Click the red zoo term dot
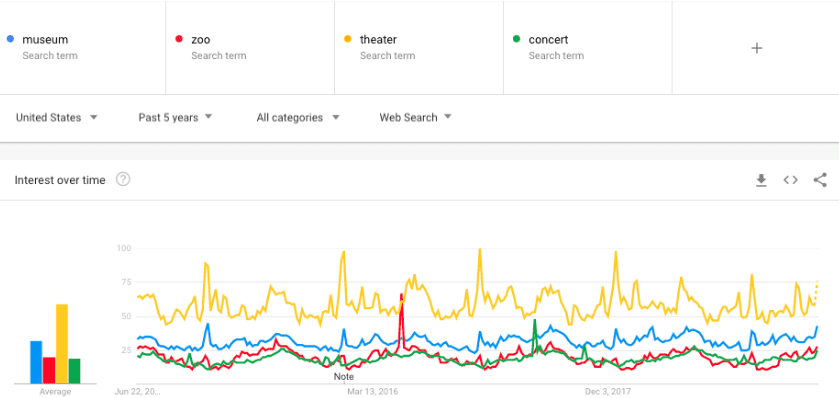The height and width of the screenshot is (398, 839). 179,39
